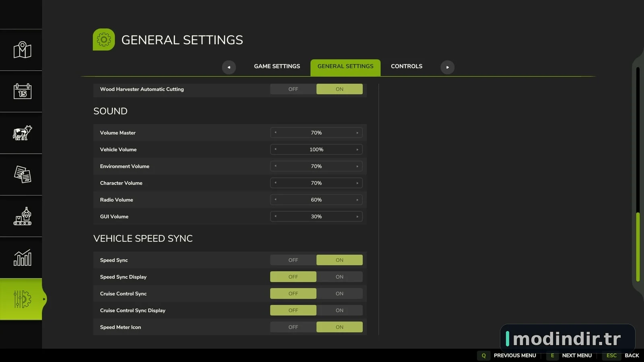Turn Speed Meter Icon OFF

(x=293, y=327)
